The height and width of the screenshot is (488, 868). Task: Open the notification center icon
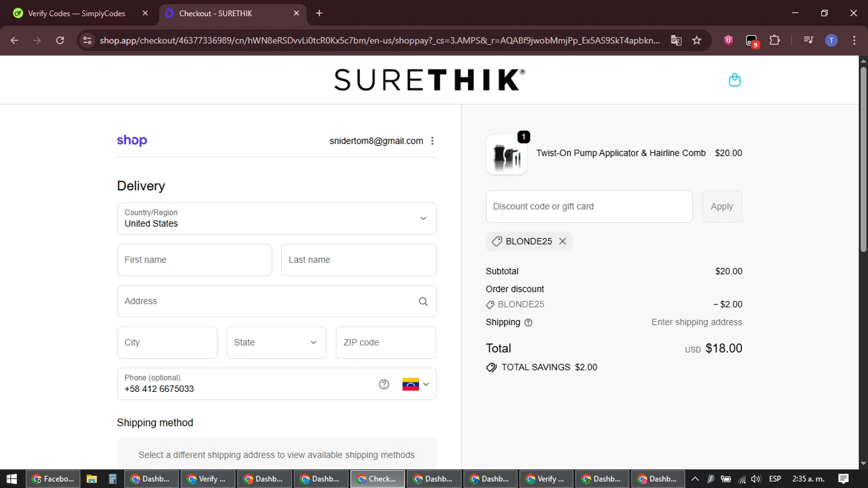coord(844,479)
